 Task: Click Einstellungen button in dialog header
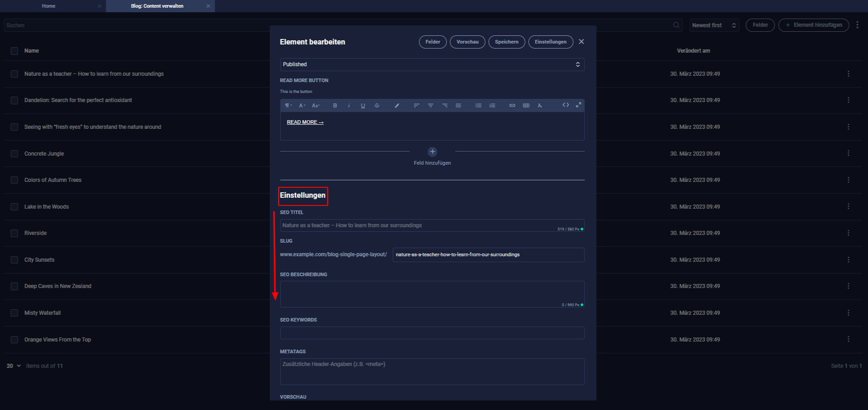(x=551, y=42)
